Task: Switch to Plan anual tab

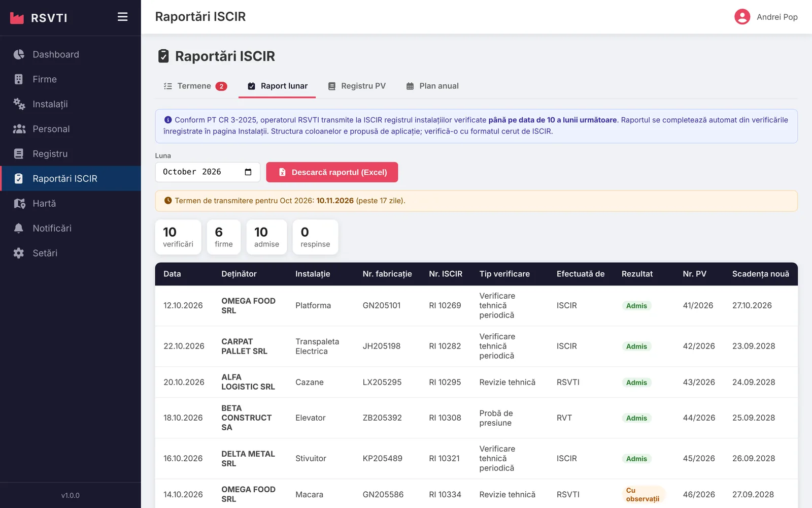Action: pyautogui.click(x=432, y=86)
